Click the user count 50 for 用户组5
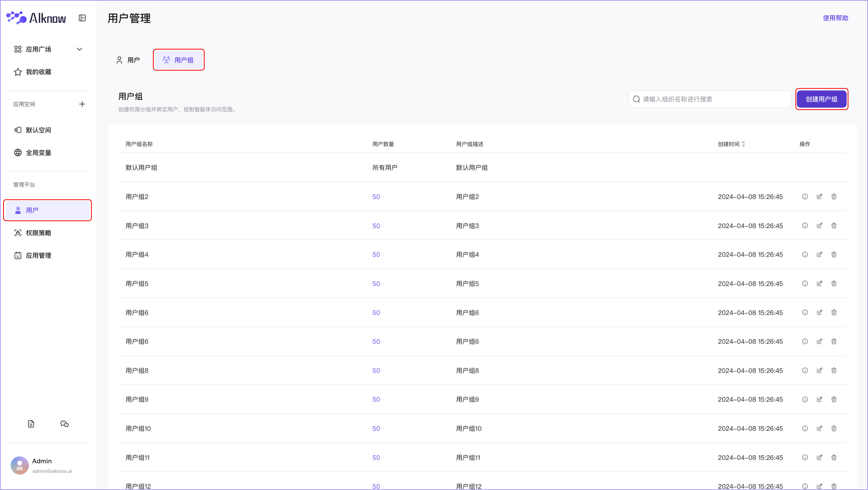 click(376, 284)
